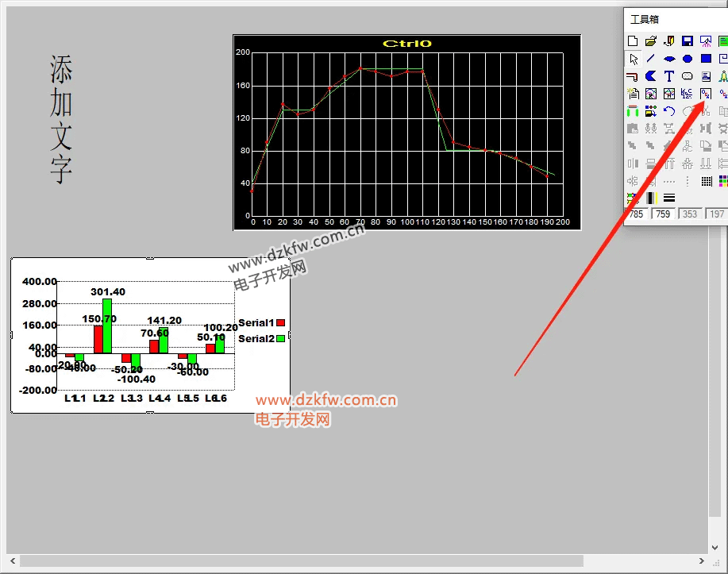Select the Ctrl0 line chart object
The width and height of the screenshot is (728, 574).
(x=406, y=133)
